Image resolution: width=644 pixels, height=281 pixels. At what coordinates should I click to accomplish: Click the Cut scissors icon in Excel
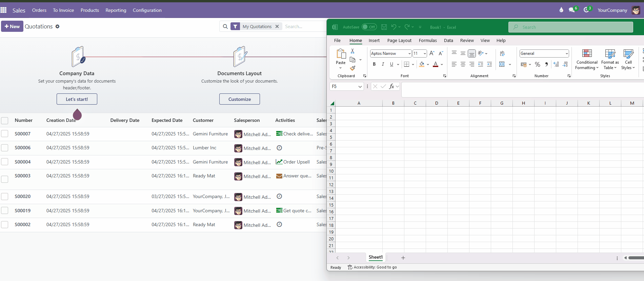353,51
